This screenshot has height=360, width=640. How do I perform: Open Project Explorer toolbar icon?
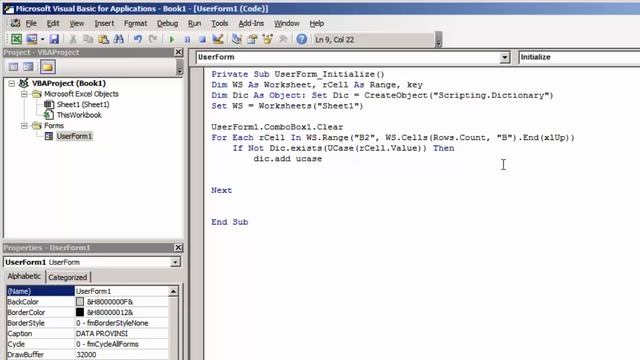click(237, 39)
